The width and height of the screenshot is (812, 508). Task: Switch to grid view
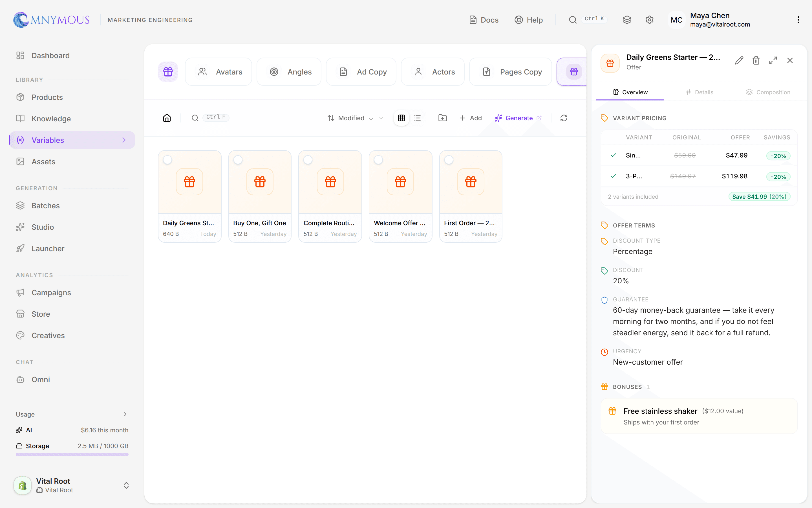401,118
